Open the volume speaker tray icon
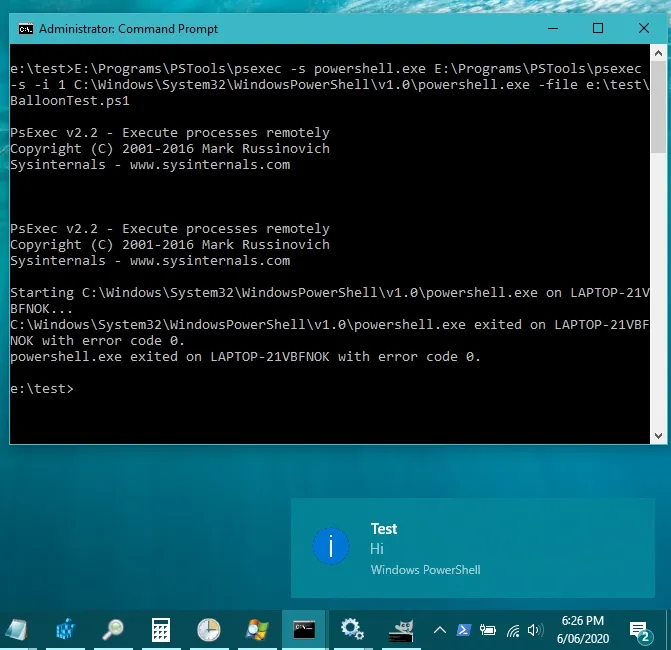 pyautogui.click(x=535, y=630)
